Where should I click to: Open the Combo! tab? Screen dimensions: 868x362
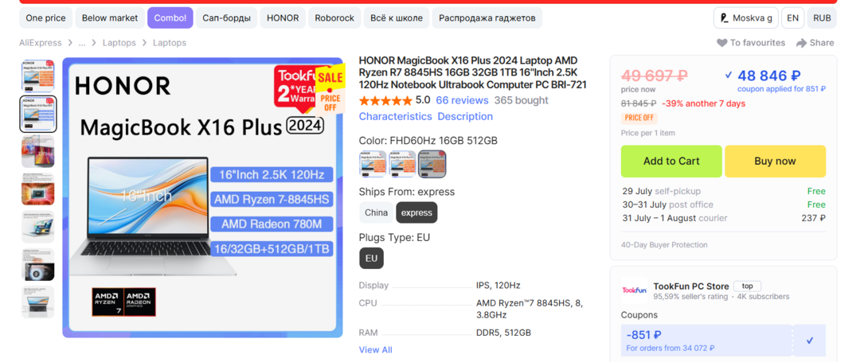[170, 18]
